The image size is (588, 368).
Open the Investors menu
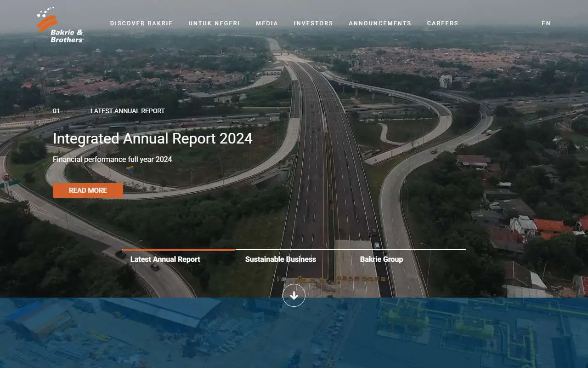pyautogui.click(x=313, y=23)
